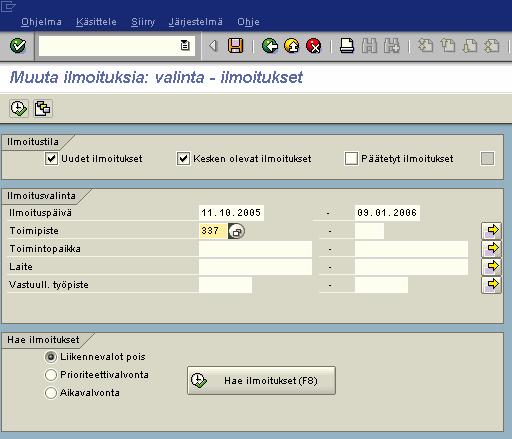Click the Vastuull. työpiste upper value field
Viewport: 512px width, 439px height.
(x=381, y=285)
